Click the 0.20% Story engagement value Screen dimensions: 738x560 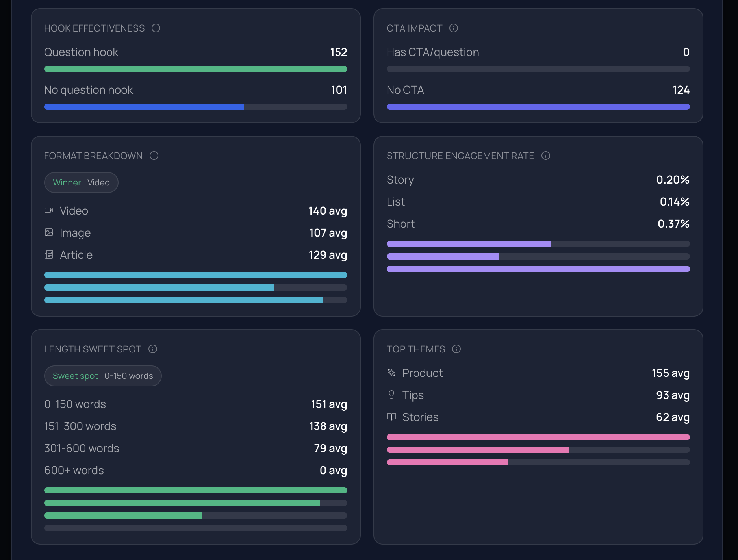[673, 180]
